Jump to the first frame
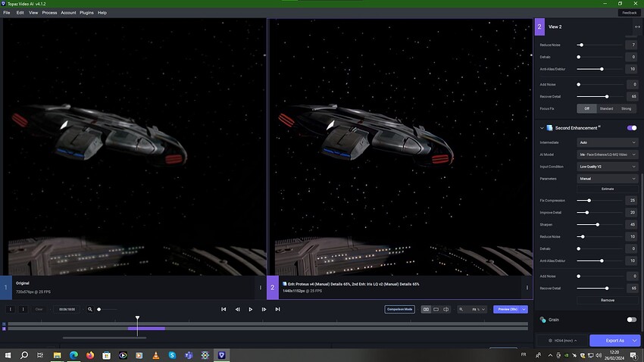 (x=224, y=309)
